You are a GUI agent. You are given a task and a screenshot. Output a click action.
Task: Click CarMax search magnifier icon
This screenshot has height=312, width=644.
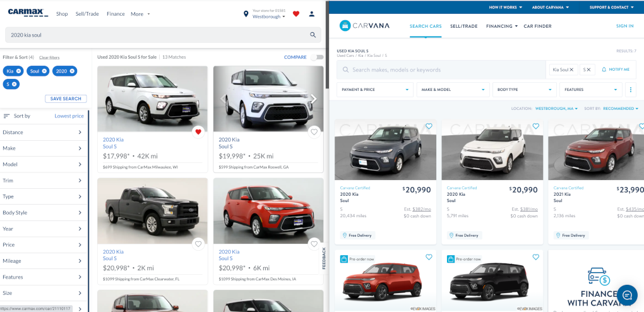pyautogui.click(x=313, y=35)
